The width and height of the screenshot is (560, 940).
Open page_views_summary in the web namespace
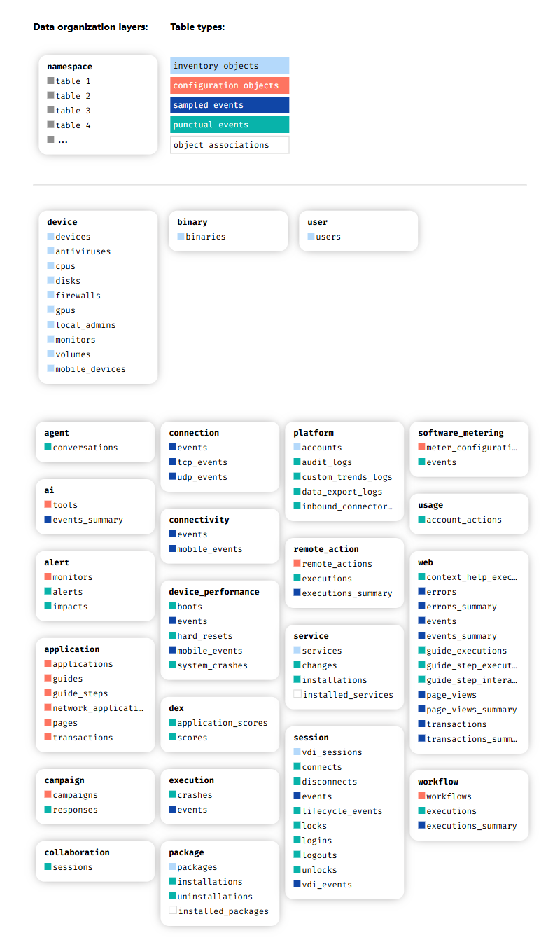point(471,710)
